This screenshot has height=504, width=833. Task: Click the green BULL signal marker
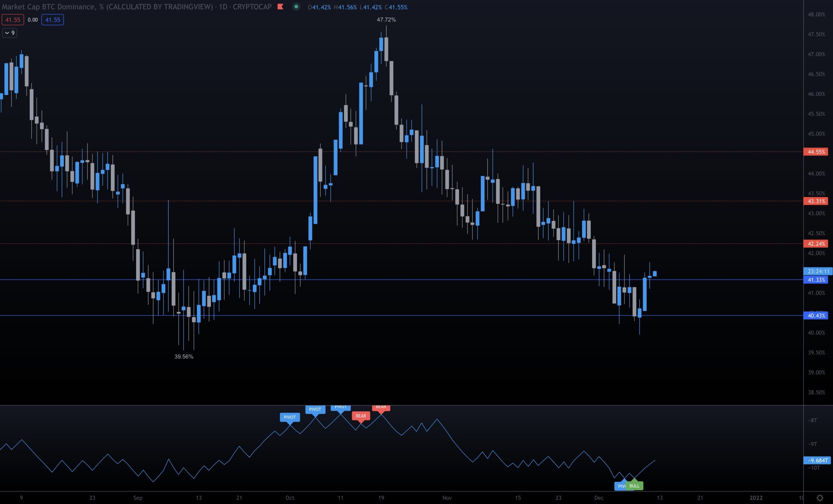click(635, 486)
